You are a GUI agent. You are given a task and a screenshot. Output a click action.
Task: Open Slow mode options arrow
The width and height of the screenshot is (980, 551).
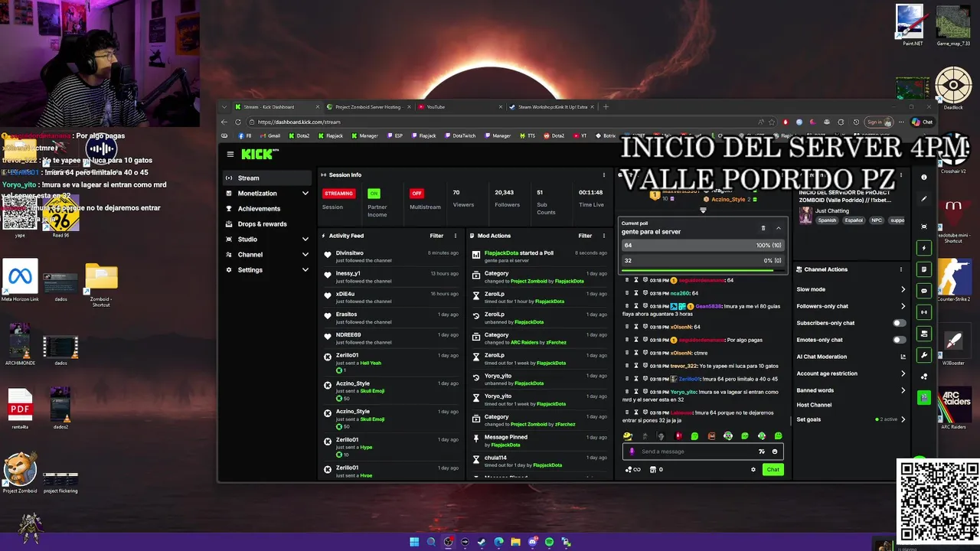pos(903,289)
